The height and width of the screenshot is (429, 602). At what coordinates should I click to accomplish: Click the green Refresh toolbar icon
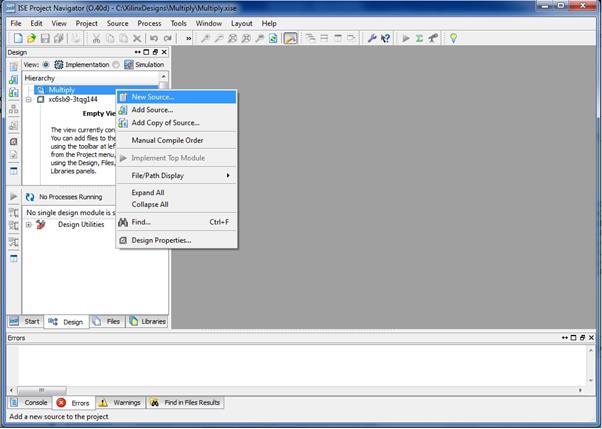click(273, 38)
